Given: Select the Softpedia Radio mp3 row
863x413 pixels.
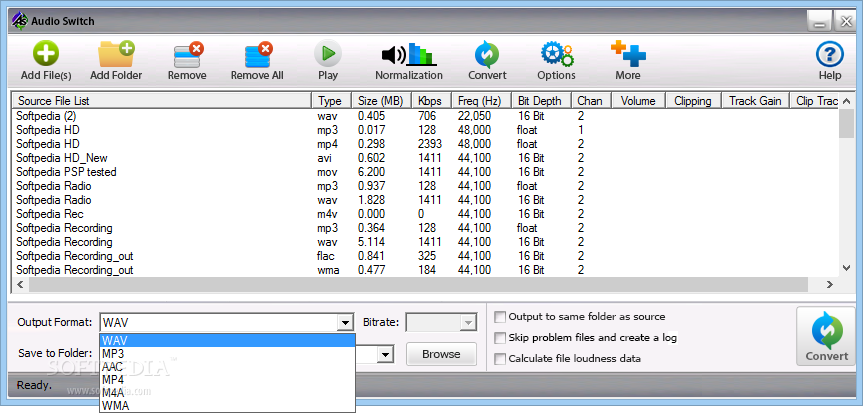Looking at the screenshot, I should tap(425, 186).
